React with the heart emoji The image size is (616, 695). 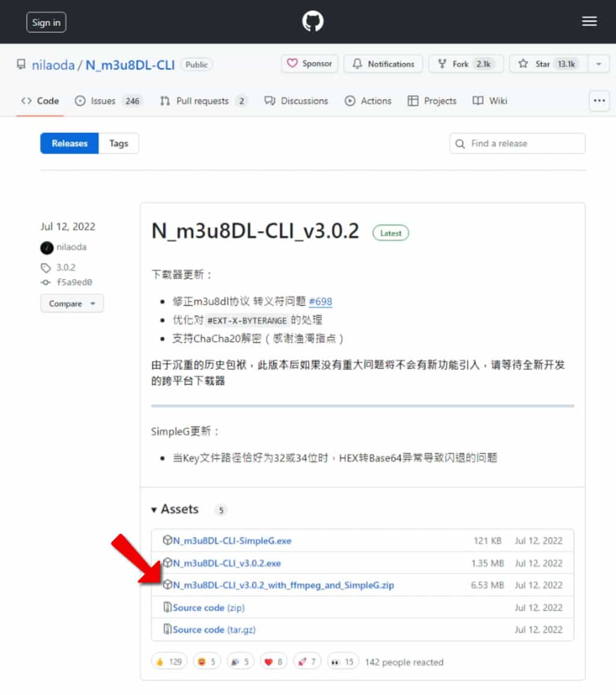[x=274, y=662]
